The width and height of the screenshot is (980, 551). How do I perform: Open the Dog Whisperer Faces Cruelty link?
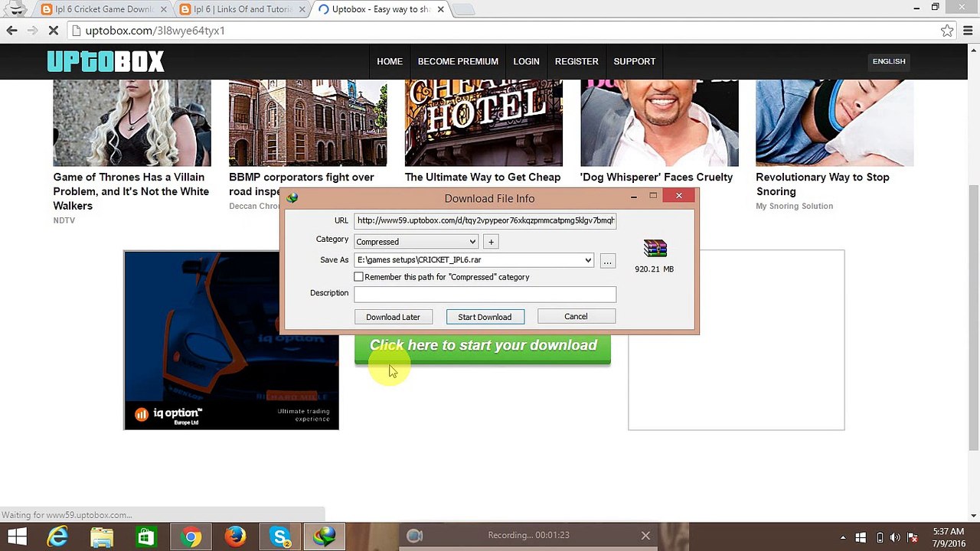coord(656,178)
